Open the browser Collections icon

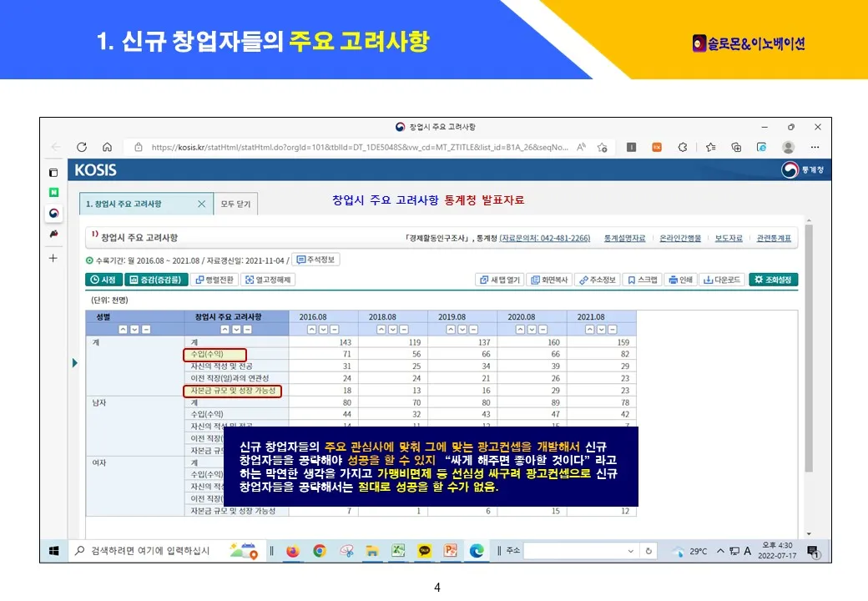pos(736,147)
